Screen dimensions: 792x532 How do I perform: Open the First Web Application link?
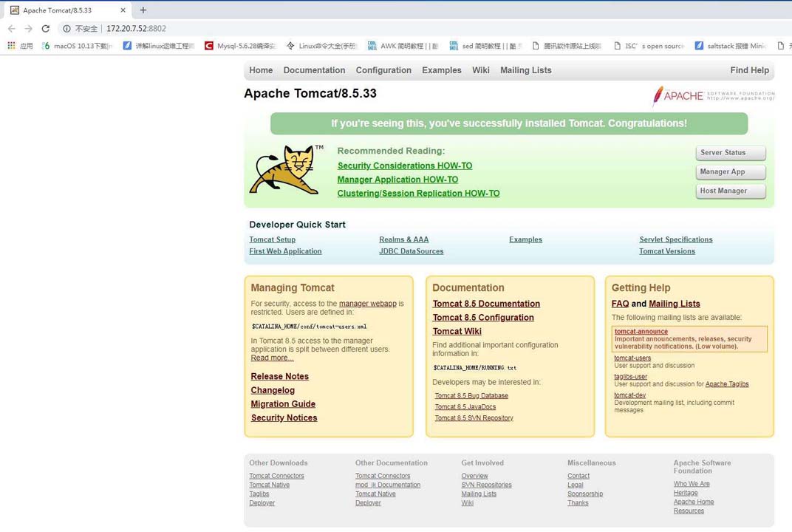pyautogui.click(x=285, y=251)
